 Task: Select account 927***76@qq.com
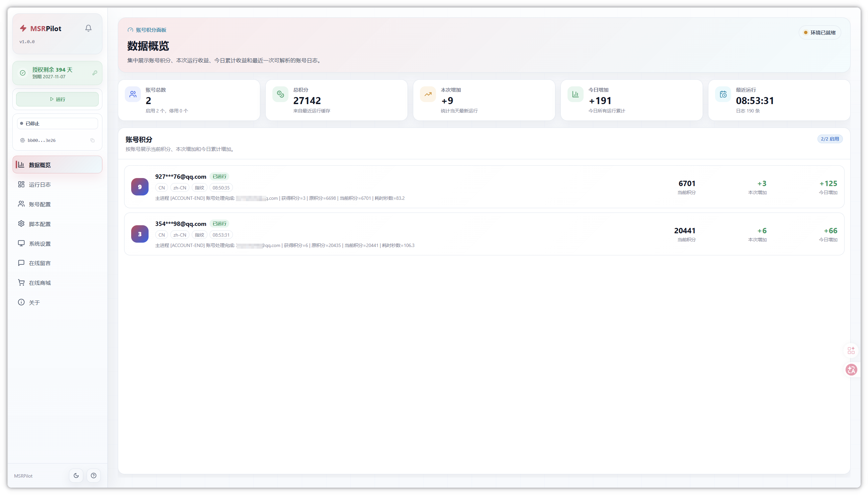[x=180, y=176]
